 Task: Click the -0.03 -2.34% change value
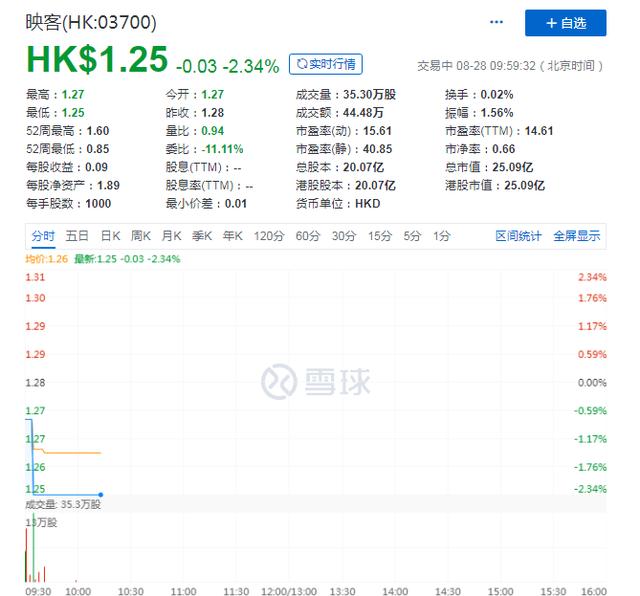coord(228,66)
